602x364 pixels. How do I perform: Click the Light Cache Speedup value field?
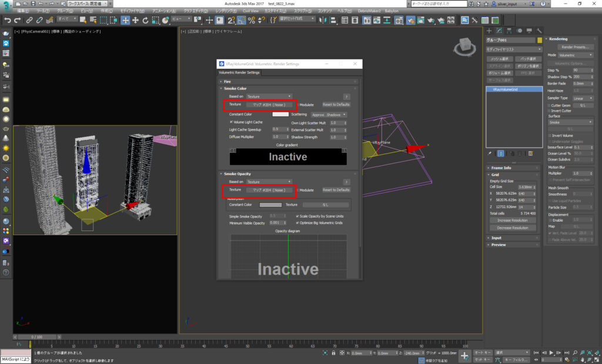pyautogui.click(x=276, y=129)
